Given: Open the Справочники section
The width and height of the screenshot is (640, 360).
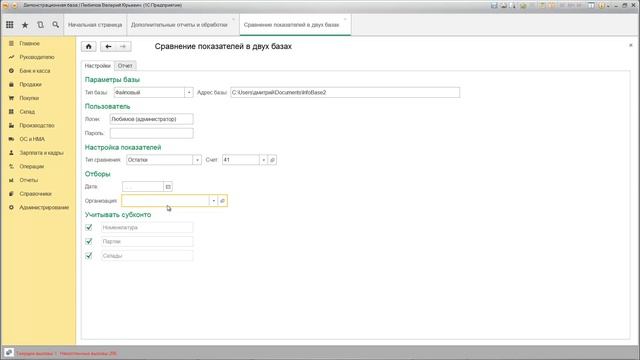Looking at the screenshot, I should [36, 194].
